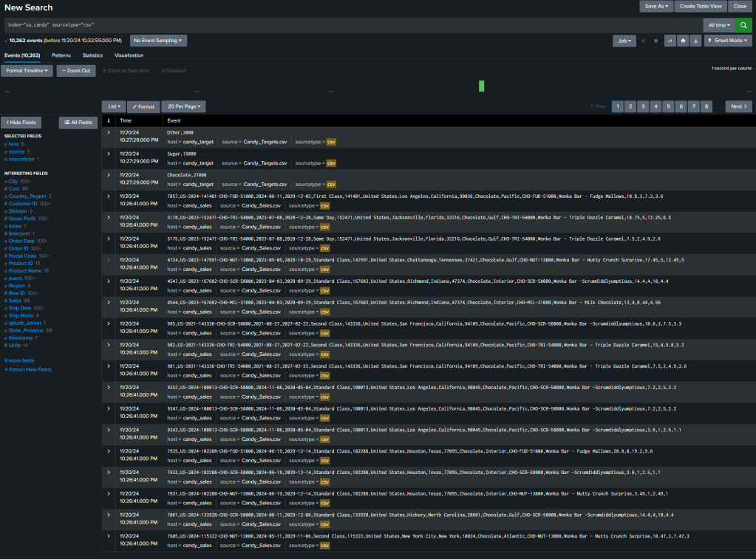The width and height of the screenshot is (756, 559).
Task: Expand the 'Other,3000' event row
Action: pyautogui.click(x=109, y=132)
